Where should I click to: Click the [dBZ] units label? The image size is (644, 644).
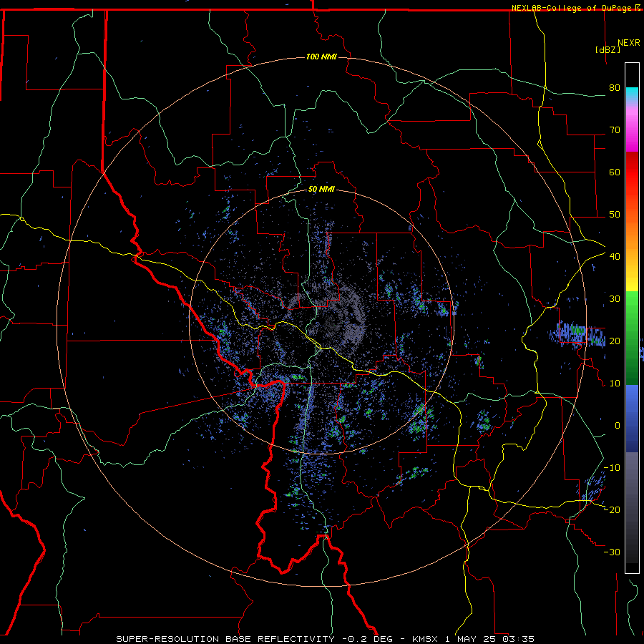coord(608,49)
